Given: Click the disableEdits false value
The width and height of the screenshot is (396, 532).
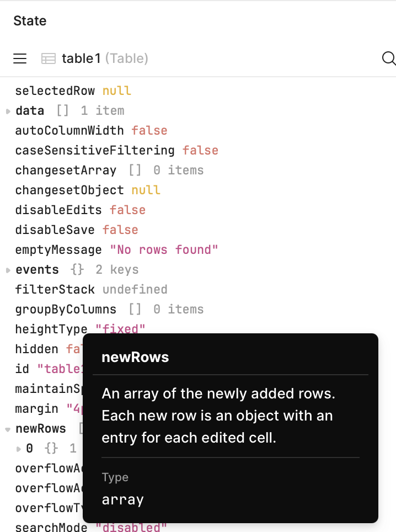Looking at the screenshot, I should (x=127, y=210).
